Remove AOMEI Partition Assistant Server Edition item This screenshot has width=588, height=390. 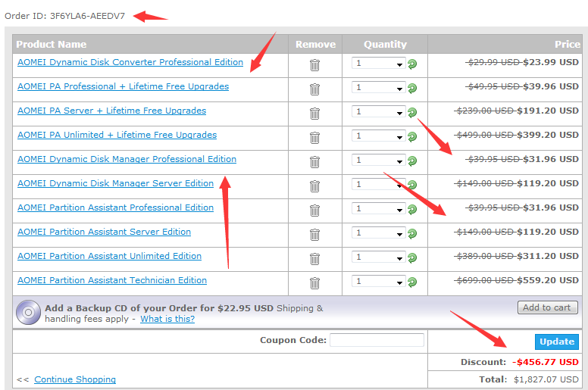[x=314, y=235]
